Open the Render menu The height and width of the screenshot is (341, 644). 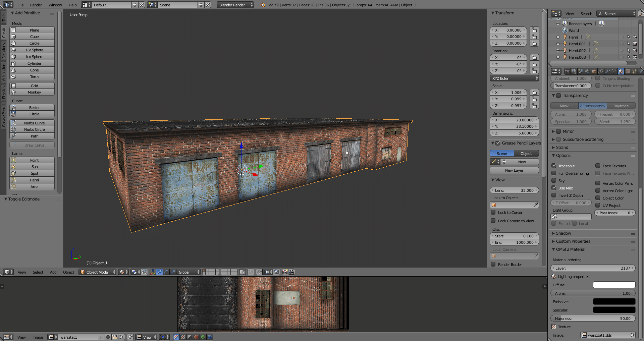click(x=36, y=5)
